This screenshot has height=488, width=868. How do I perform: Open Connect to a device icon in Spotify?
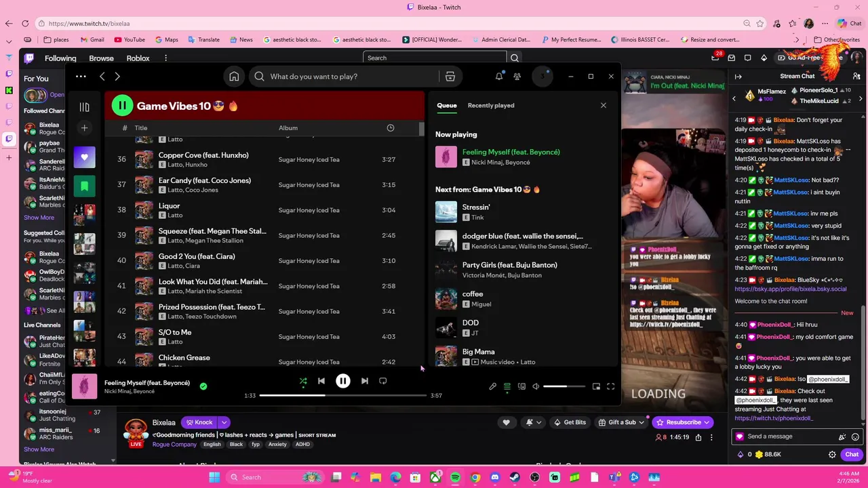[521, 386]
